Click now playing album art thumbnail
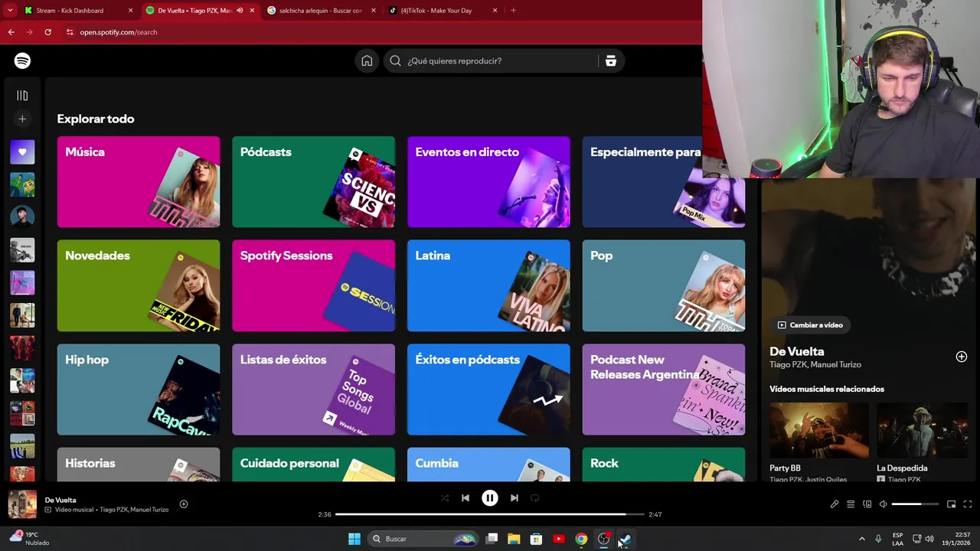980x551 pixels. coord(22,504)
